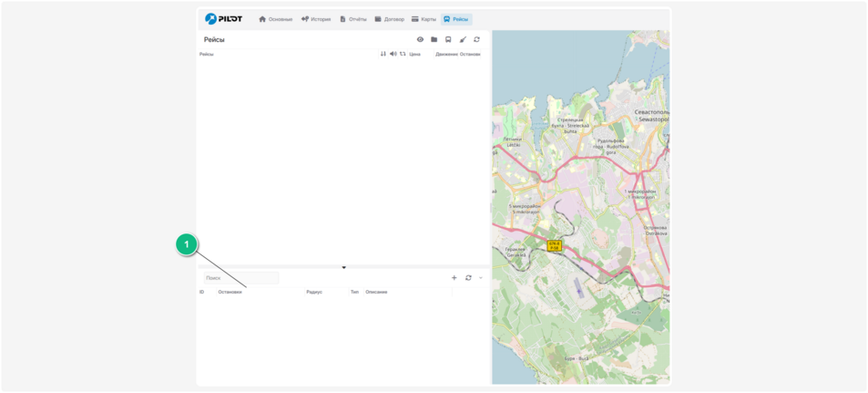Open the Отчёты tab
Screen dimensions: 868x393
(x=353, y=19)
